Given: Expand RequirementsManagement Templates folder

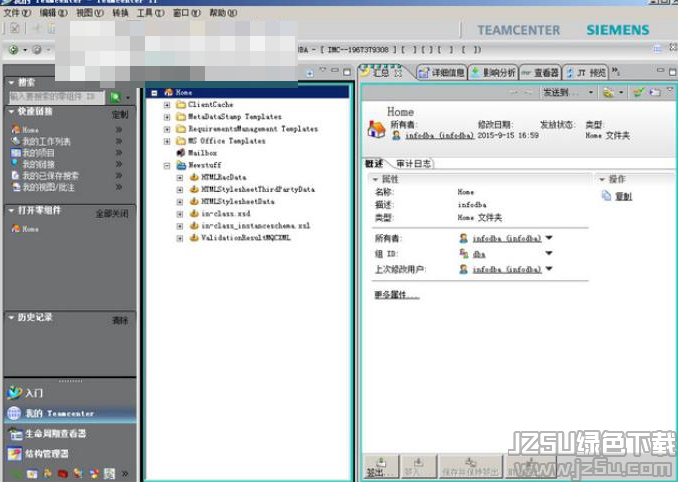Looking at the screenshot, I should (167, 129).
